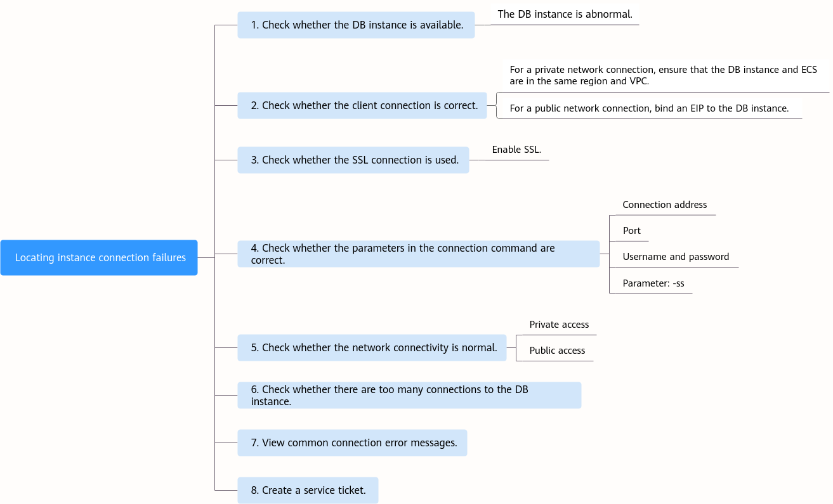Click the private network connection note

tap(663, 75)
